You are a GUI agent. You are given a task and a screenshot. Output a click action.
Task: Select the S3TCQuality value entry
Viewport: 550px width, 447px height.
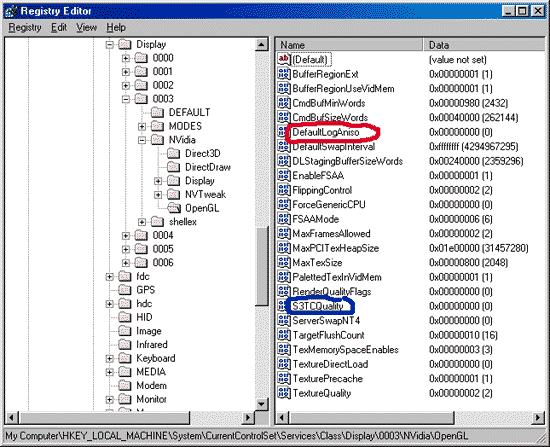(318, 306)
